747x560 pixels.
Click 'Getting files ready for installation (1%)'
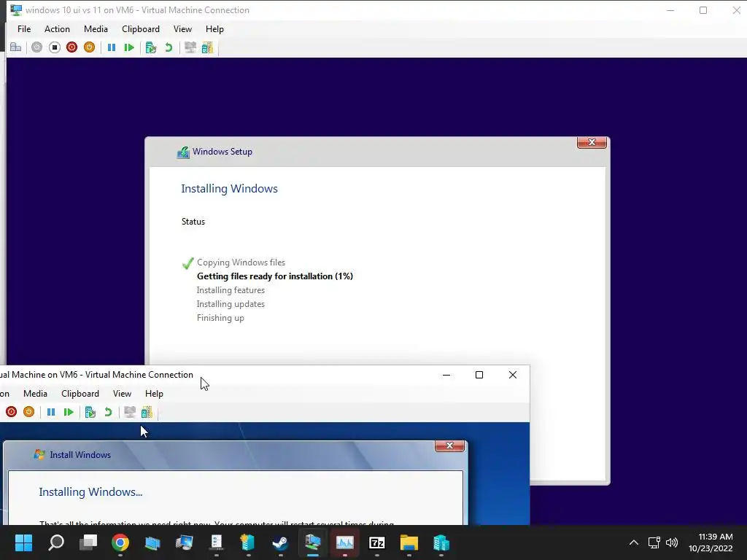(x=275, y=276)
